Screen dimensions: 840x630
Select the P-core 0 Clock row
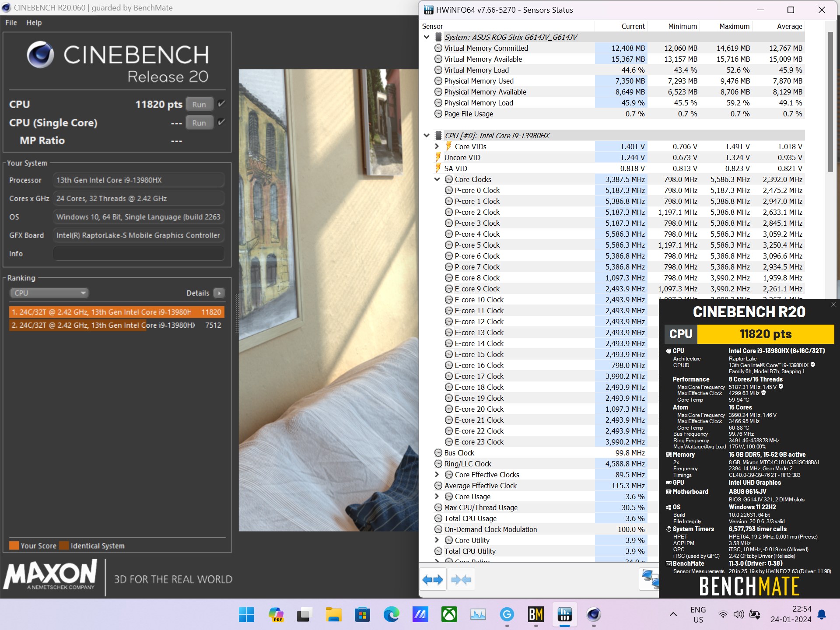[612, 190]
